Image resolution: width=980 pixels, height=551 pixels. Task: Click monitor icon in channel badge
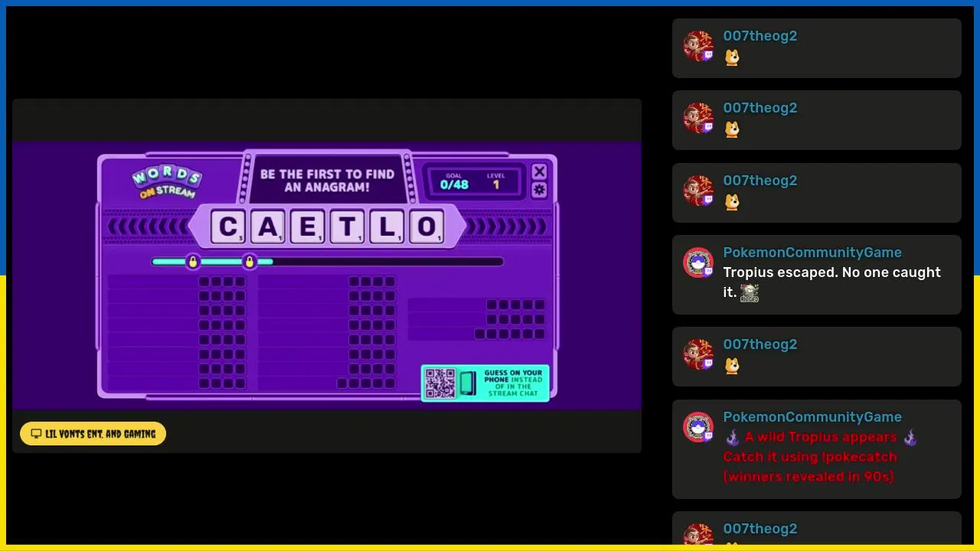click(x=36, y=434)
